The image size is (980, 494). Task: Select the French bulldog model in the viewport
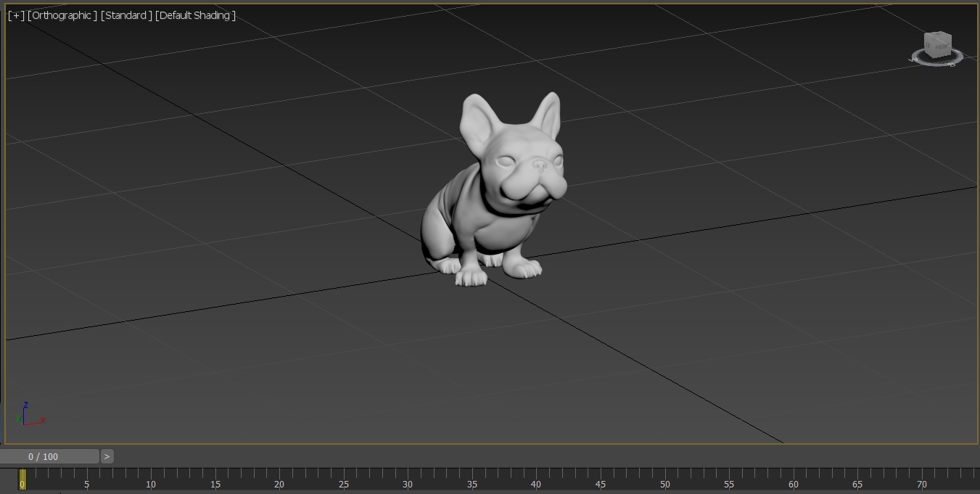(x=493, y=190)
